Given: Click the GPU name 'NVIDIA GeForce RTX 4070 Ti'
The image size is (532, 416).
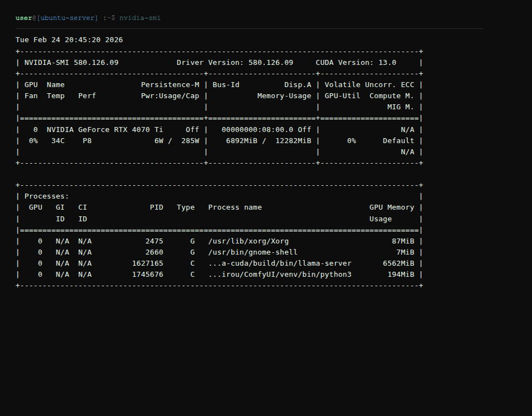Looking at the screenshot, I should click(x=105, y=130).
